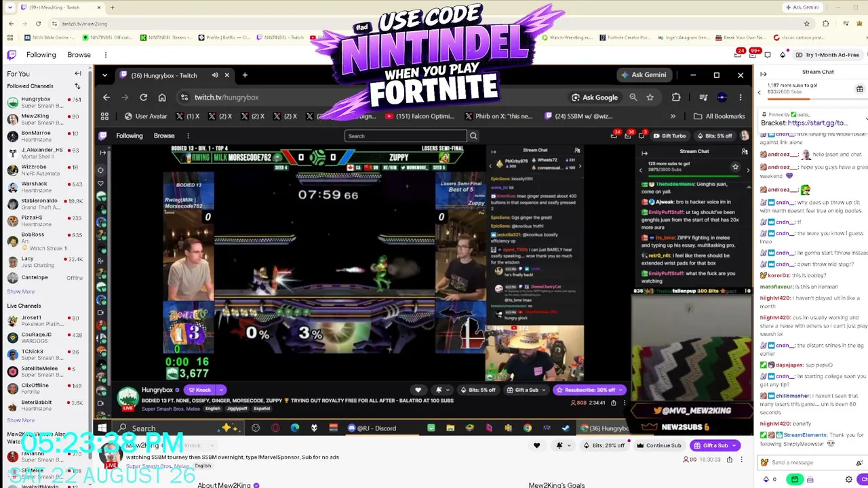Open the icon with the 99+ badge
Screen dimensions: 868x488
pos(753,54)
